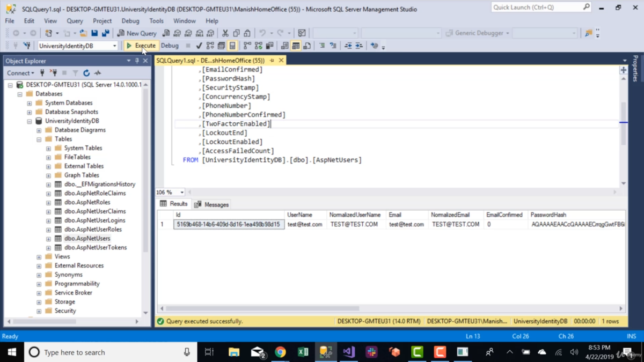The image size is (644, 362).
Task: Click the Save file icon
Action: (x=94, y=33)
